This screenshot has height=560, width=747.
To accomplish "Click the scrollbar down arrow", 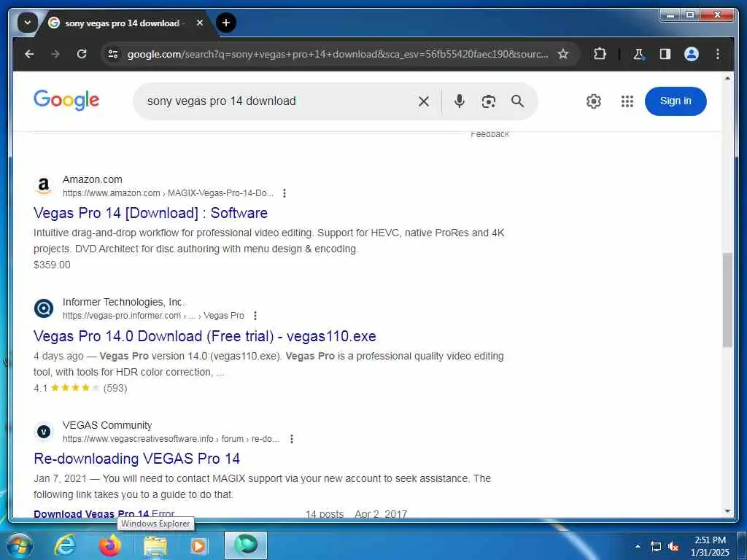I will tap(727, 511).
